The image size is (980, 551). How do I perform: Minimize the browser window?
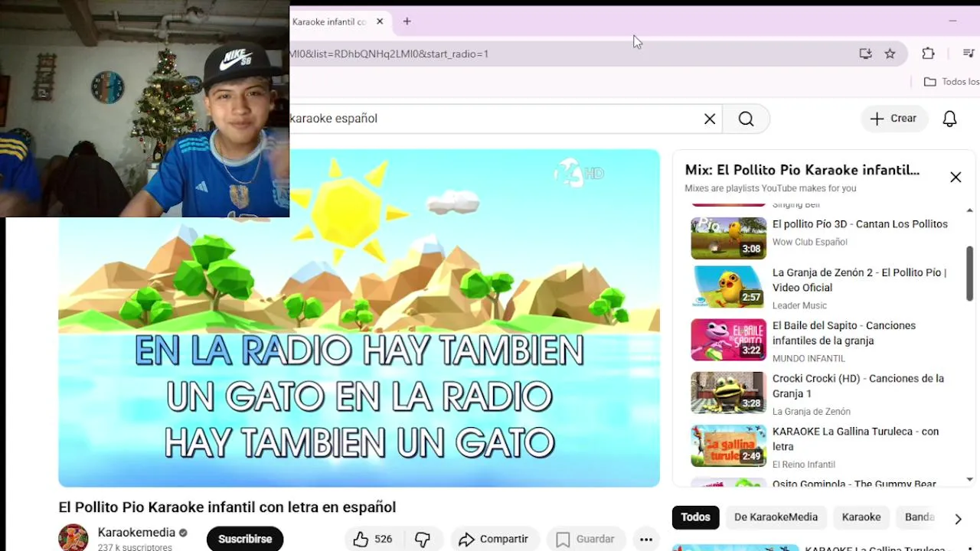coord(952,21)
